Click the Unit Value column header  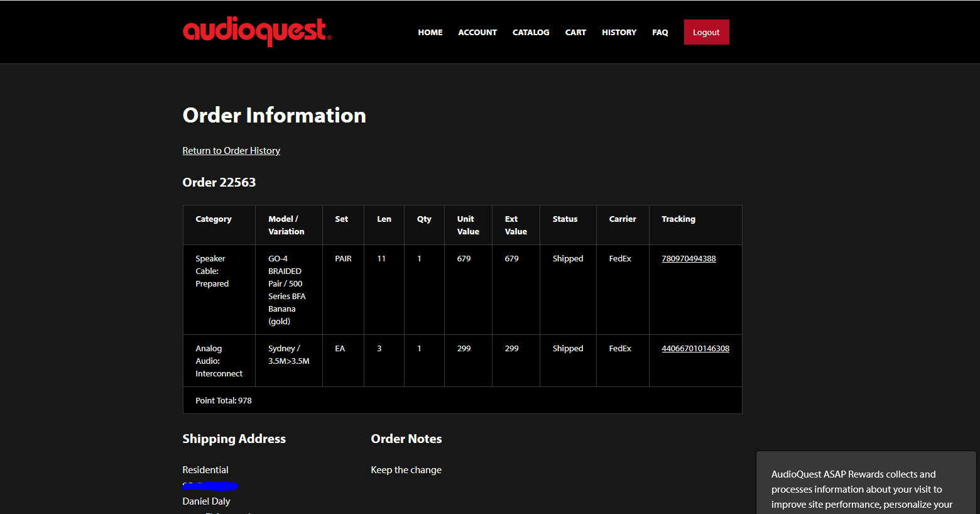468,225
